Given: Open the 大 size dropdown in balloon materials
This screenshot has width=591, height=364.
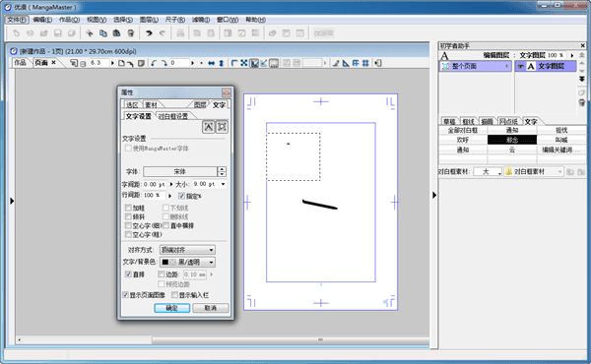Looking at the screenshot, I should point(488,171).
